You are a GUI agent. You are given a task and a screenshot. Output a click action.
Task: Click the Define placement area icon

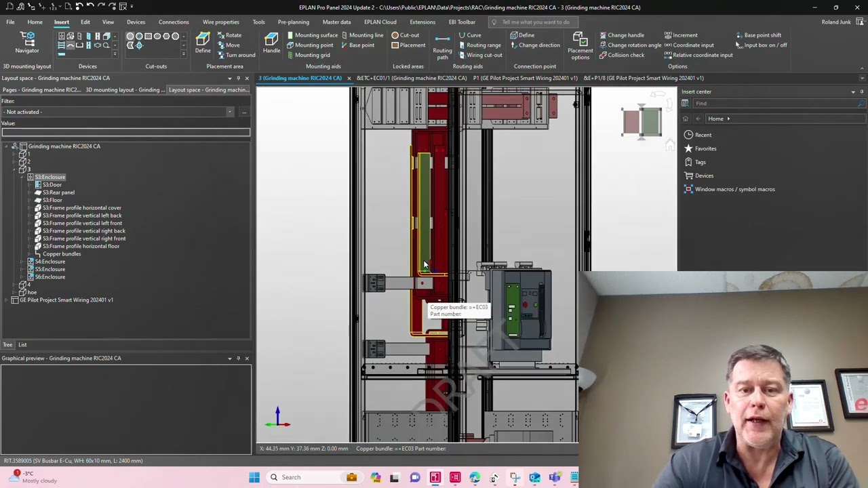point(203,42)
